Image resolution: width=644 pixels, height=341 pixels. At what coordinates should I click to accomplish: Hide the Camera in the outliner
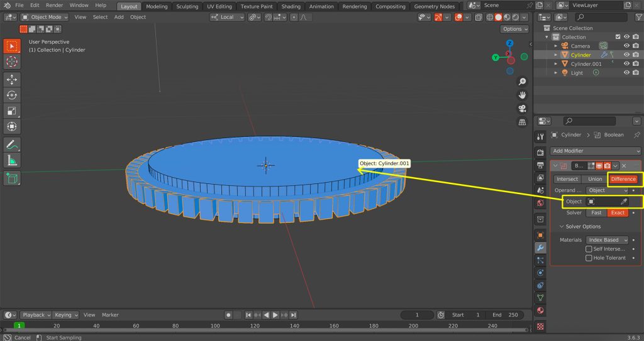click(x=627, y=46)
